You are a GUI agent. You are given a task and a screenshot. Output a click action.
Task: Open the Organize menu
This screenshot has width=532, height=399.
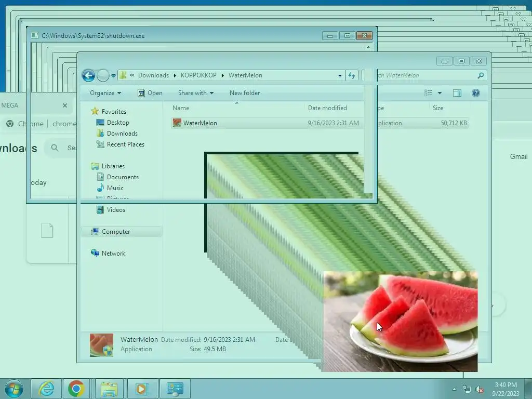point(105,93)
